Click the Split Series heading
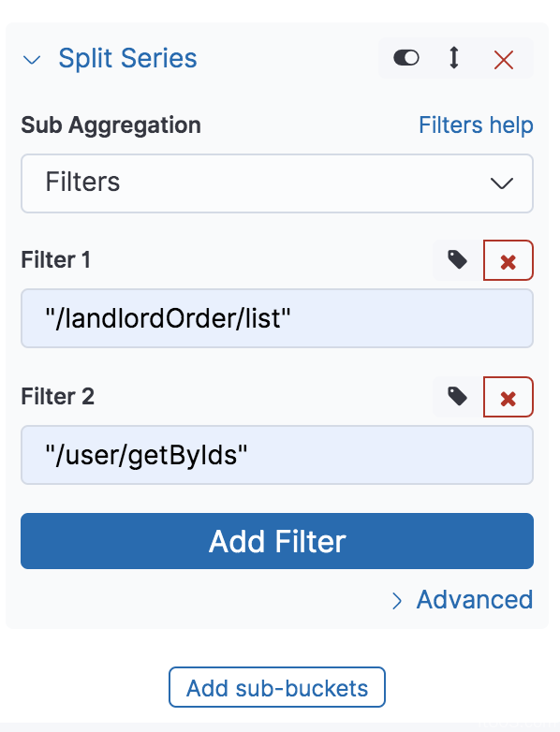The width and height of the screenshot is (560, 732). (x=127, y=58)
